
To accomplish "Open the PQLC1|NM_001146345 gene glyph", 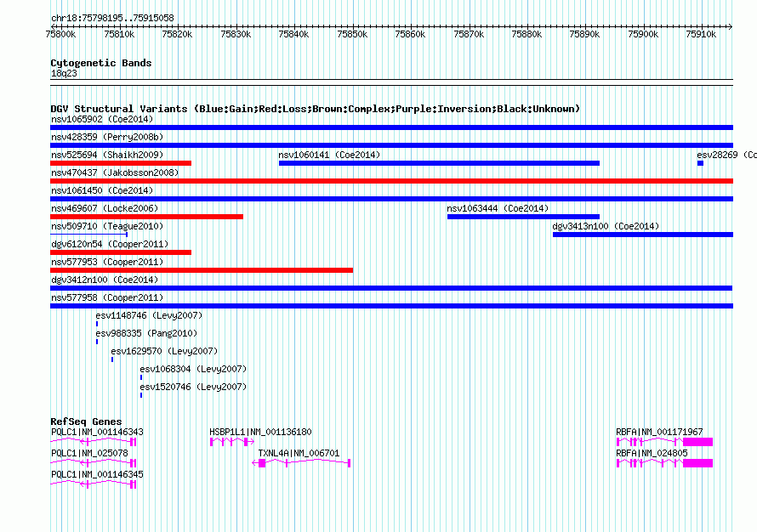I will [94, 484].
